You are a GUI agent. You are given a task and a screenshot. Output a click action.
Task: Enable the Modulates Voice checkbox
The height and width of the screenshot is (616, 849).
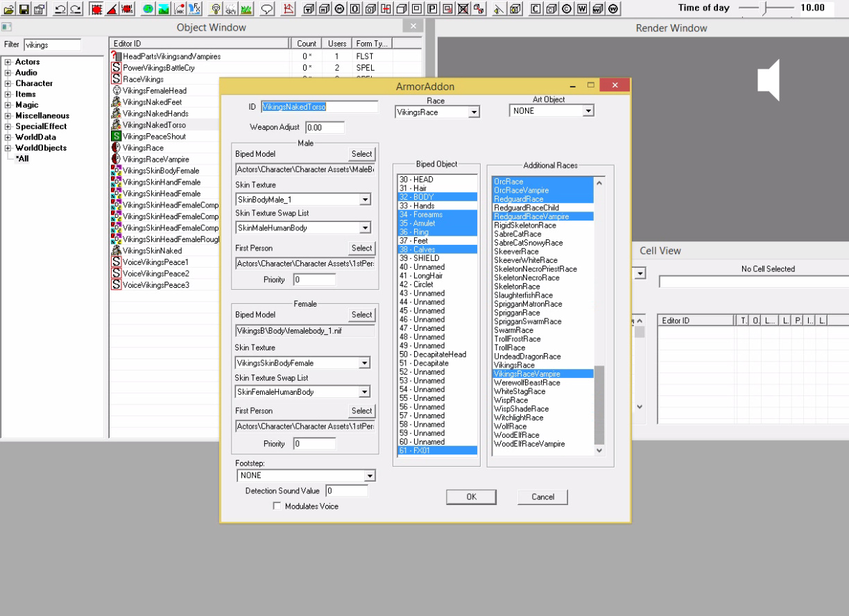click(x=277, y=506)
